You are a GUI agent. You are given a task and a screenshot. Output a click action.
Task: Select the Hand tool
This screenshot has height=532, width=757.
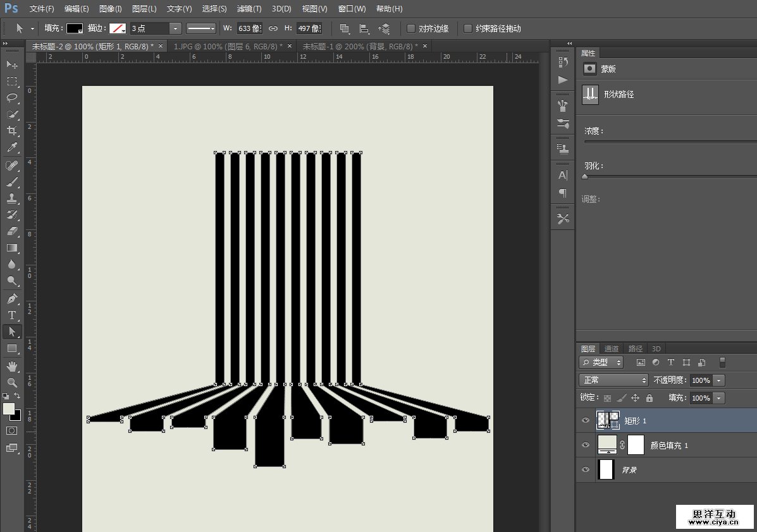tap(12, 366)
